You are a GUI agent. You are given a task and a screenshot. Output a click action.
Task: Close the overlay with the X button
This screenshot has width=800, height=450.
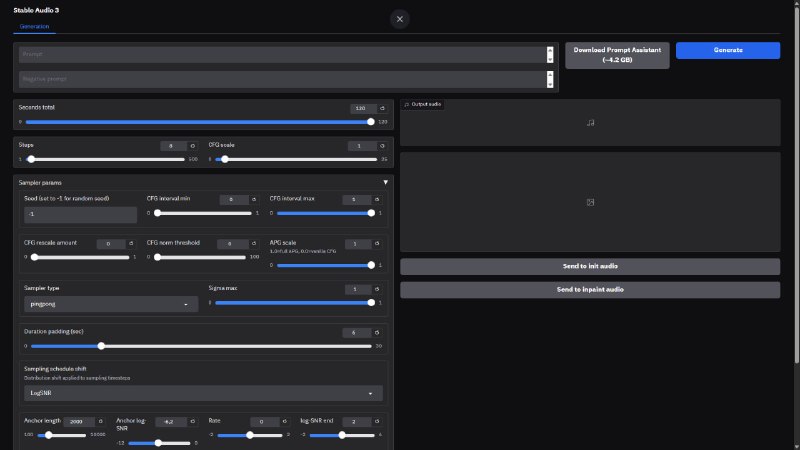pyautogui.click(x=399, y=19)
